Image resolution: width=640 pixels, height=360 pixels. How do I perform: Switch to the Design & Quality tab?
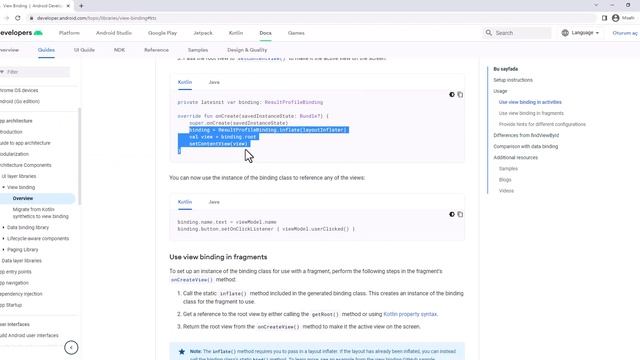(x=247, y=50)
